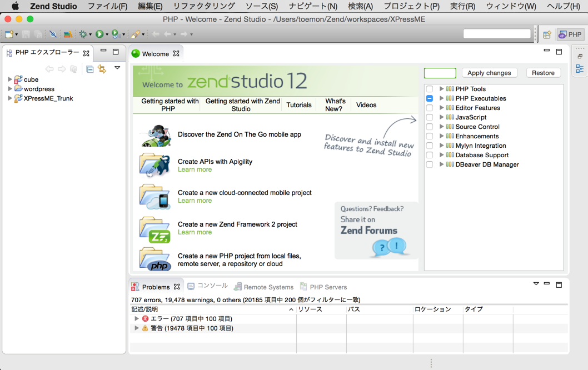The height and width of the screenshot is (370, 588).
Task: Open the Remote Systems tab
Action: 263,287
